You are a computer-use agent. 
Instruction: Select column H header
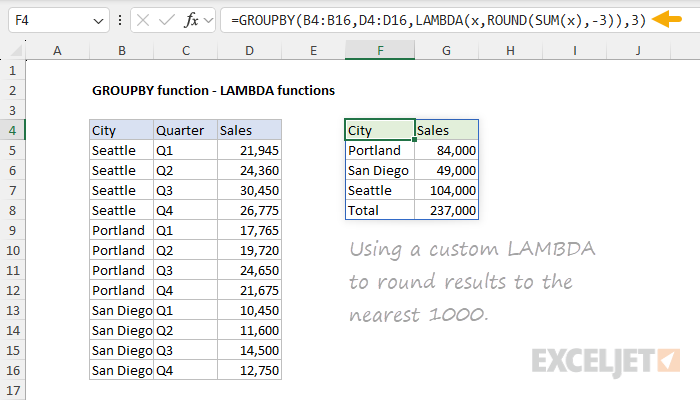click(x=510, y=50)
